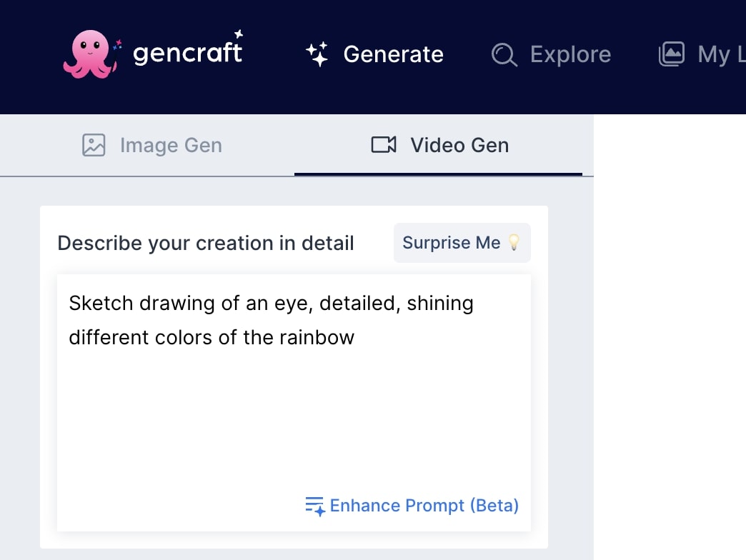Click the lightbulb icon in Surprise Me
This screenshot has height=560, width=746.
click(x=514, y=243)
